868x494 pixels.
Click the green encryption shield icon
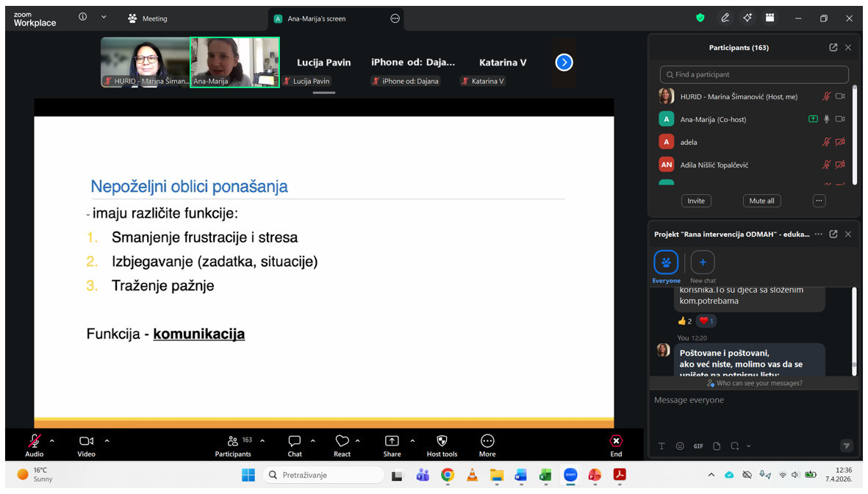point(700,18)
